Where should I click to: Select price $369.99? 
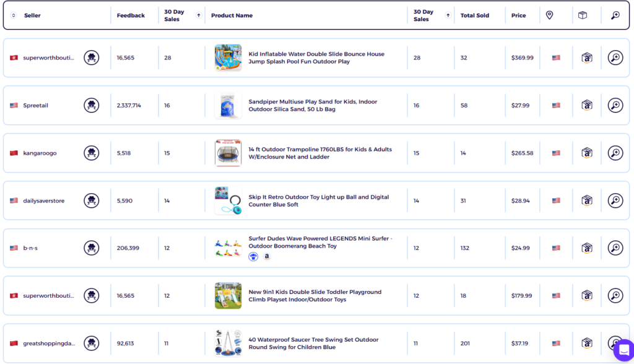point(522,58)
